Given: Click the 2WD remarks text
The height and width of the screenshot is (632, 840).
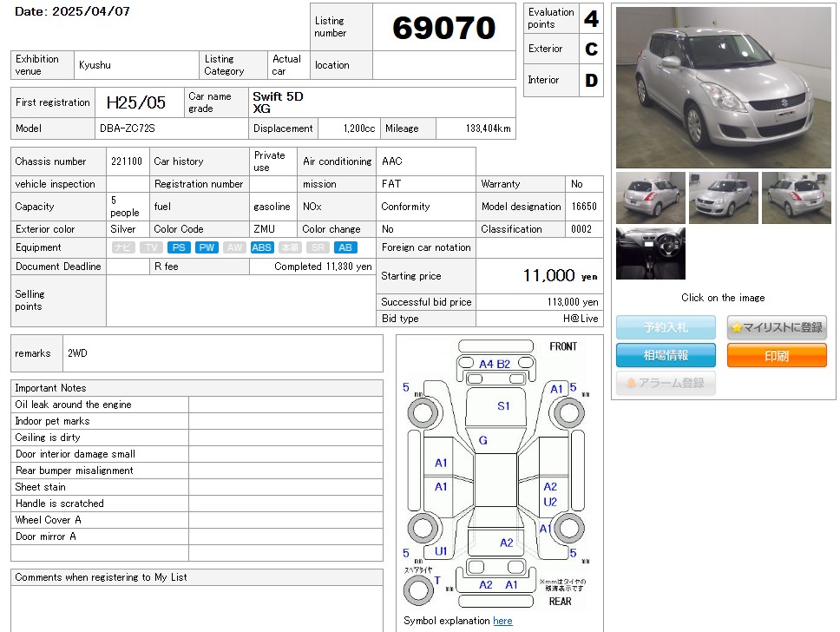Looking at the screenshot, I should tap(77, 353).
